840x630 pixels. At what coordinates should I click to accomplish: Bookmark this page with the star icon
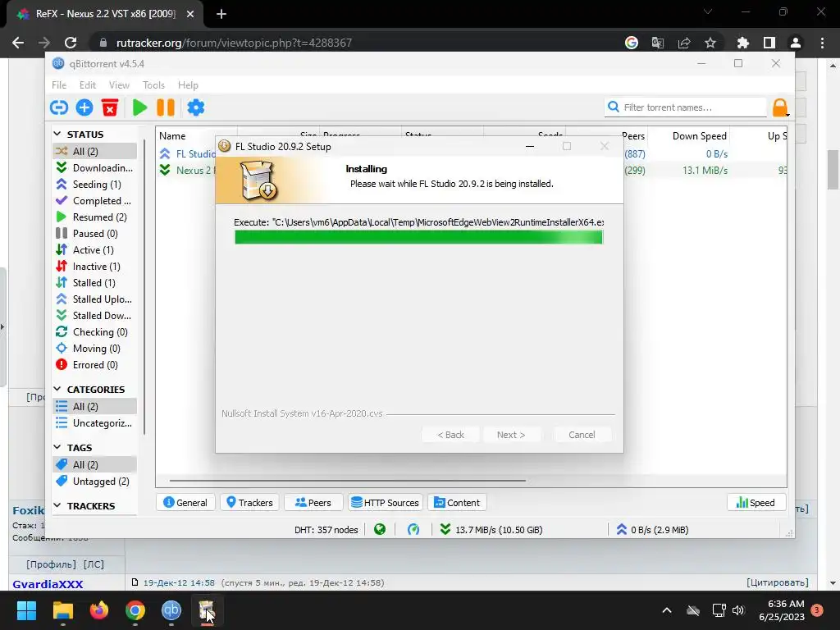pyautogui.click(x=710, y=43)
